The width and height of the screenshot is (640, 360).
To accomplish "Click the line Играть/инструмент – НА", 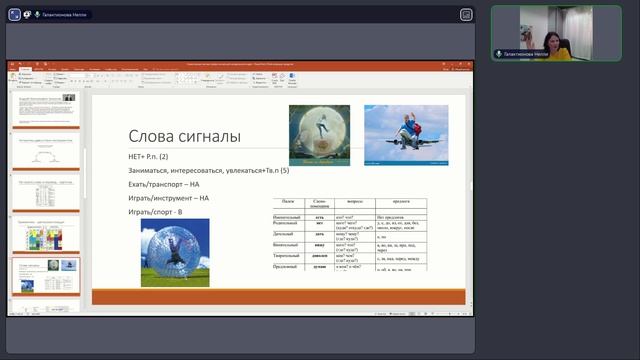I will point(169,198).
